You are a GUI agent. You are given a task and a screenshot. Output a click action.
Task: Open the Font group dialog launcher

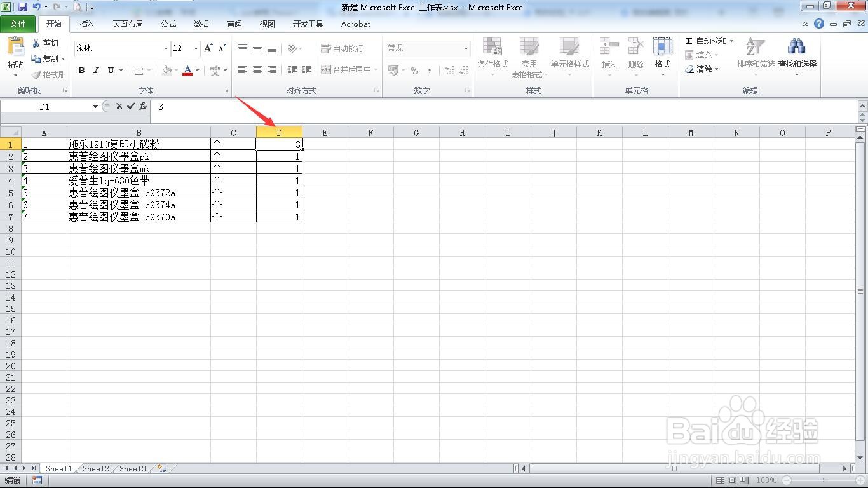pyautogui.click(x=226, y=91)
